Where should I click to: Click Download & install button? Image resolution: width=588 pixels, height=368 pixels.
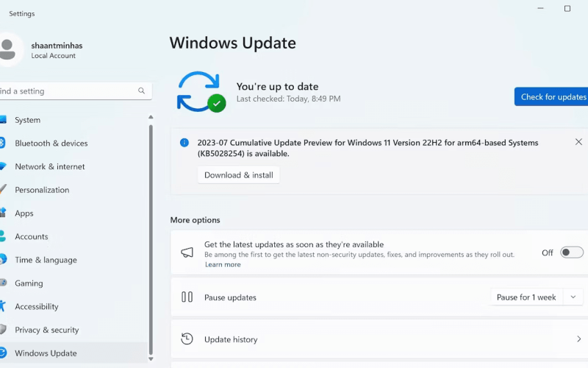pos(238,175)
